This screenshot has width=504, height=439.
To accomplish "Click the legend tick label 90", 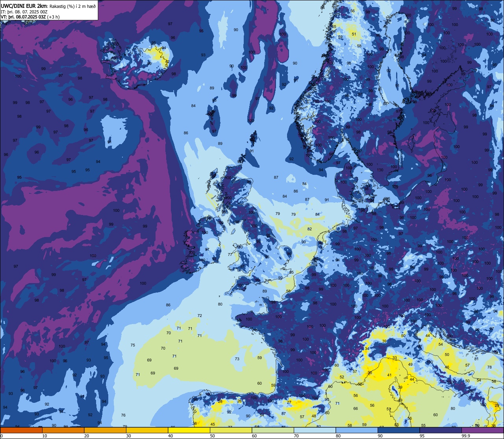I will (x=380, y=436).
